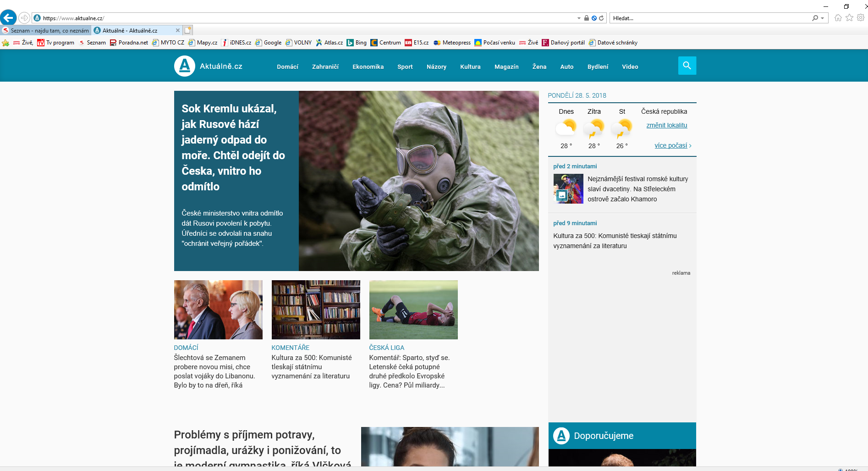Open the Ekonomika menu section

coord(368,67)
